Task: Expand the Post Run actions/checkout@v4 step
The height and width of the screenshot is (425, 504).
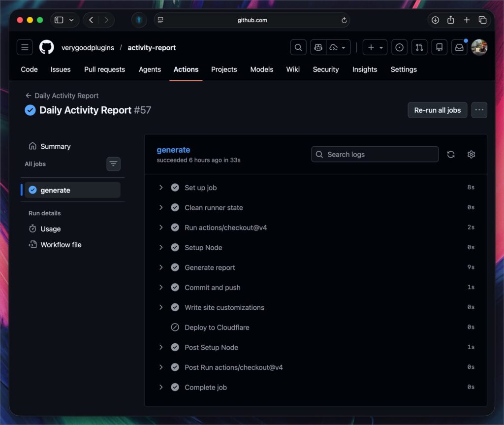Action: coord(315,367)
